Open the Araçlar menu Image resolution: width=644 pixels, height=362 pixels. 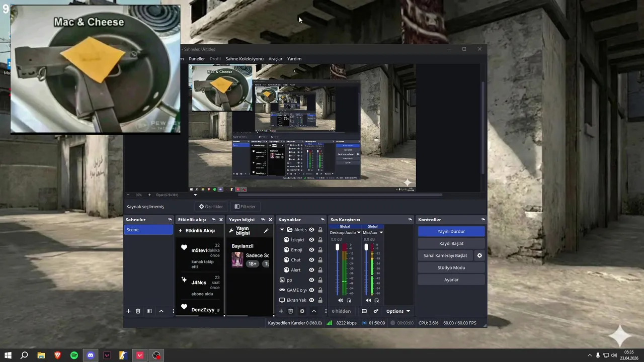275,59
